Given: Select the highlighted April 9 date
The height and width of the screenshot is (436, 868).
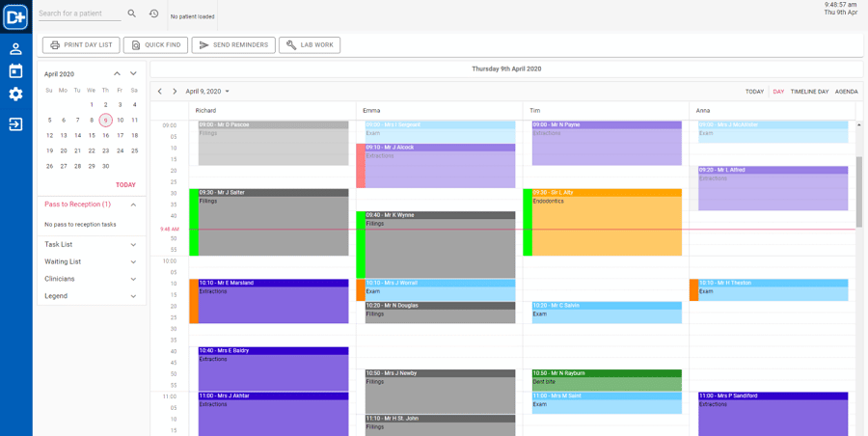Looking at the screenshot, I should pos(106,120).
